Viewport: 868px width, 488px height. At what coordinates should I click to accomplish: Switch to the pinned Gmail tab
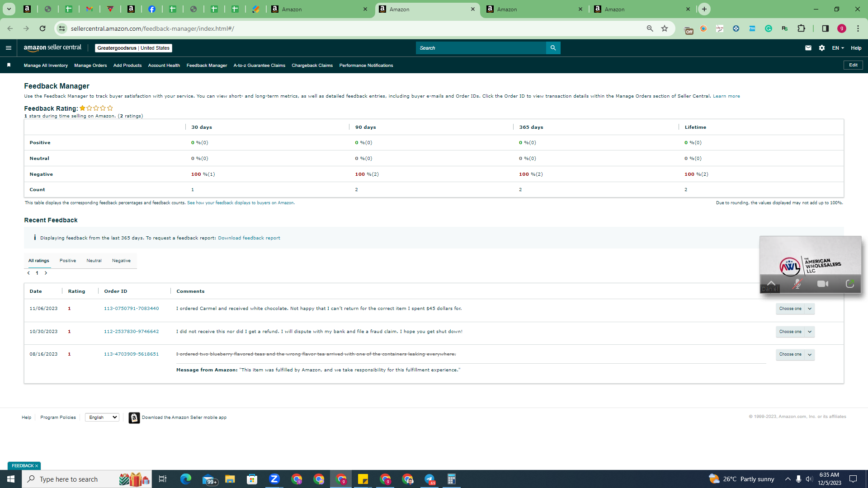[x=90, y=9]
